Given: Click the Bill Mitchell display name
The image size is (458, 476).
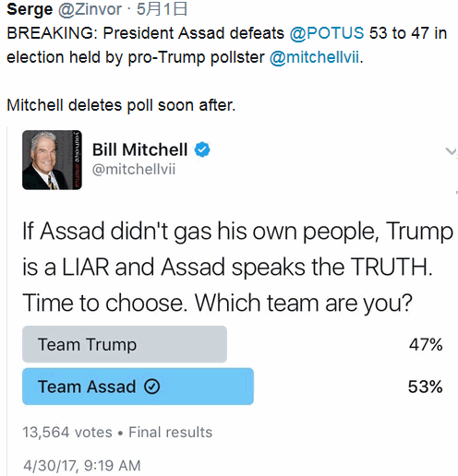Looking at the screenshot, I should click(x=140, y=149).
